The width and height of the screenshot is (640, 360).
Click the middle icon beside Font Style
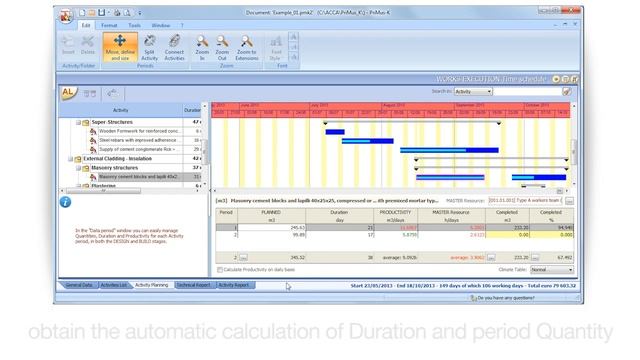(x=293, y=47)
